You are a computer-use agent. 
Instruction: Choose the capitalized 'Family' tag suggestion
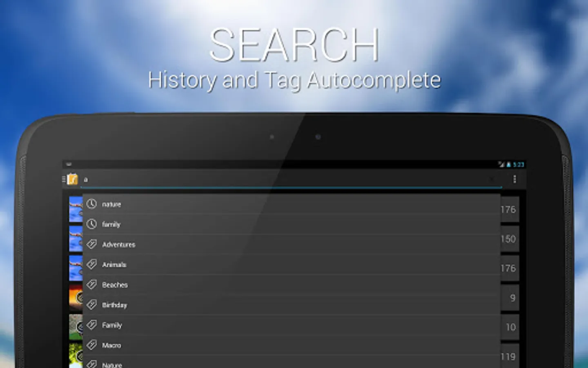(x=292, y=325)
